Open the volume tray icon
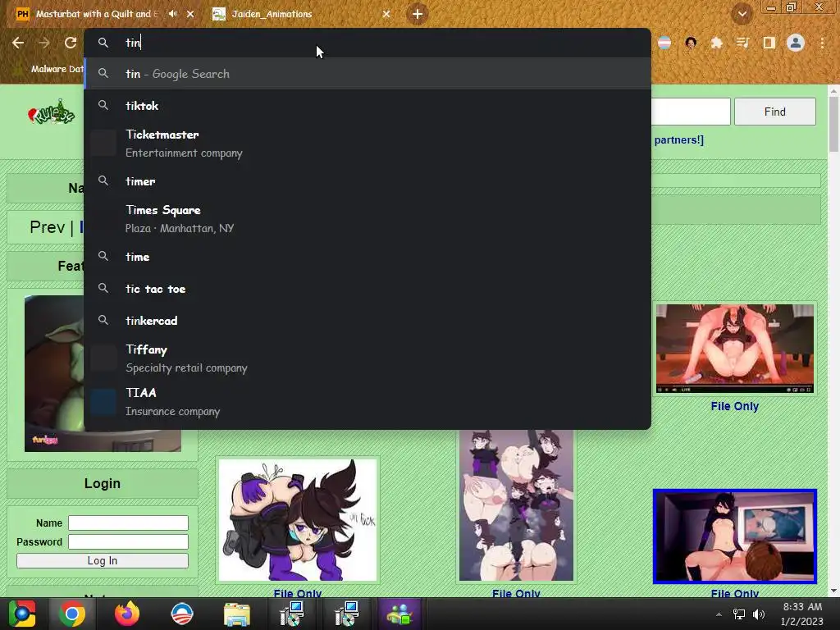The image size is (840, 630). pos(759,614)
